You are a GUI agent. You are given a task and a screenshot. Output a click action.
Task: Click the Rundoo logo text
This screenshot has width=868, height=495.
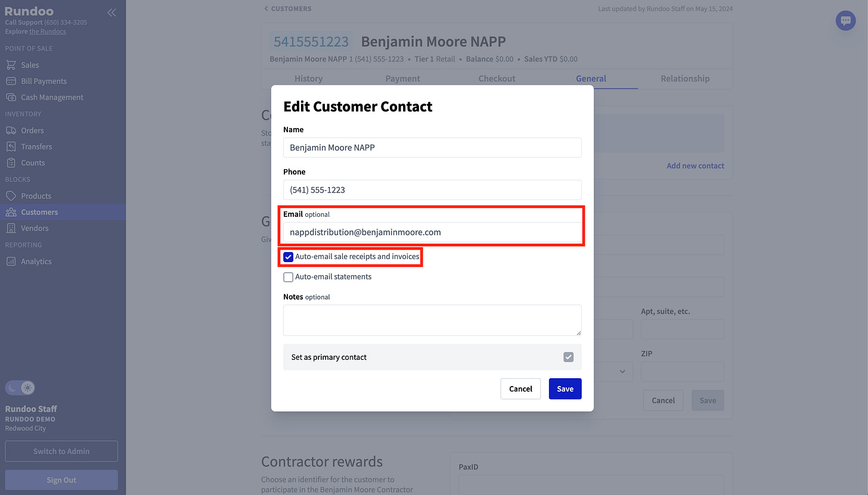(29, 11)
